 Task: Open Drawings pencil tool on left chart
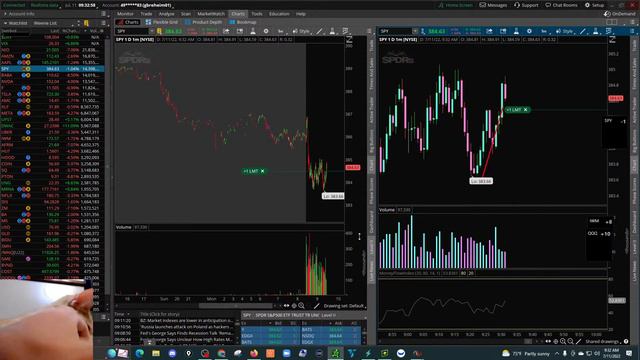point(319,31)
